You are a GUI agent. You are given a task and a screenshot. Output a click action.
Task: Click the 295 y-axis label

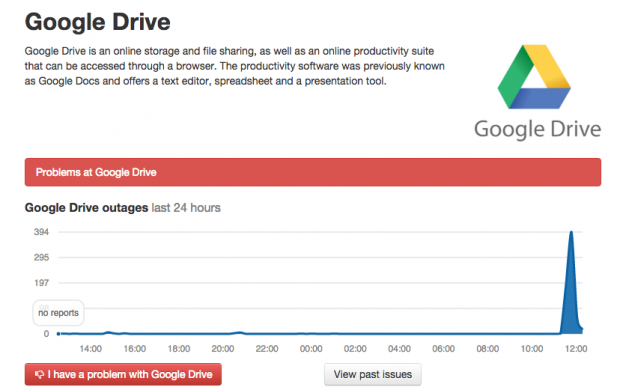tap(41, 257)
